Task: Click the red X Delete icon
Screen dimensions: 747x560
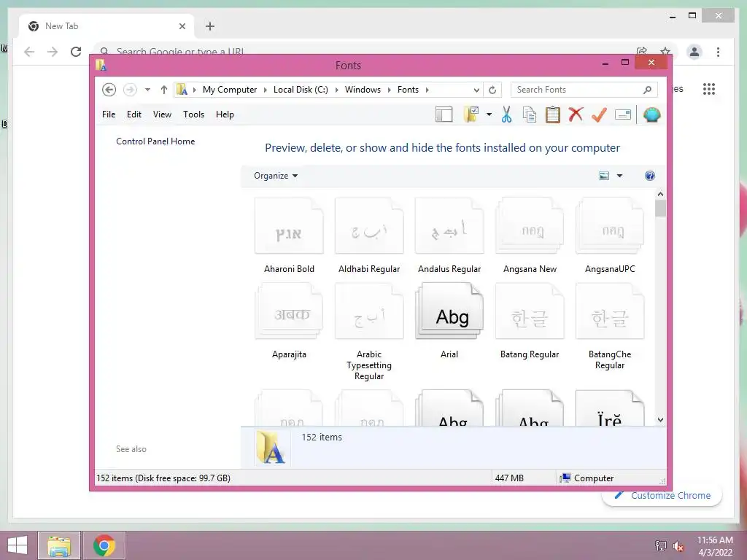Action: coord(576,114)
